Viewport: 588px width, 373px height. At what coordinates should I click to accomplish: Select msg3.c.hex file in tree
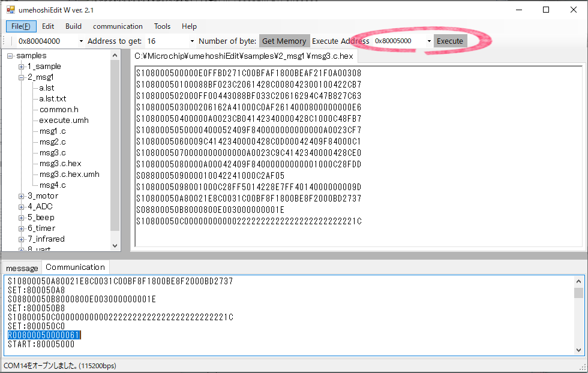60,164
